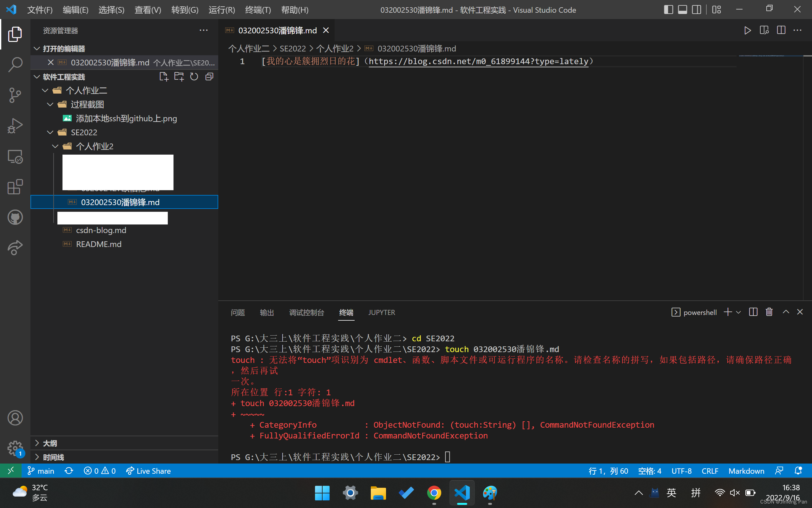This screenshot has height=508, width=812.
Task: Split the terminal panel
Action: tap(753, 312)
